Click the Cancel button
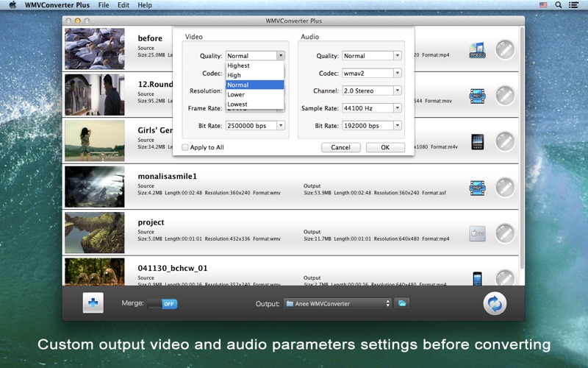This screenshot has width=588, height=368. pos(340,147)
